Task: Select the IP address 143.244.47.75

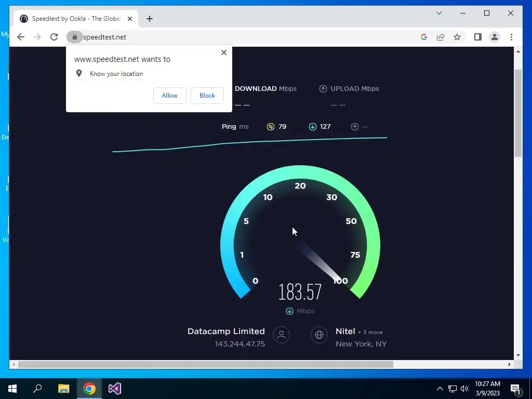Action: 240,344
